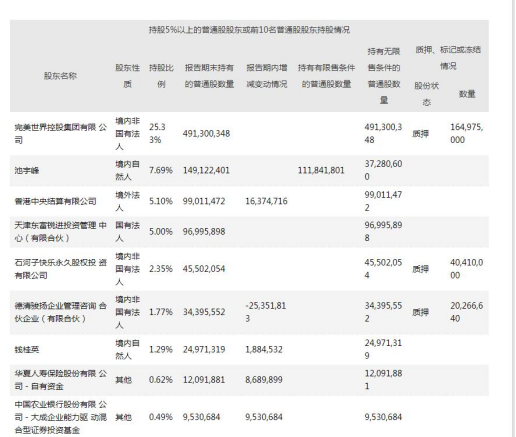Select shareholder '德清骏扬企业管理咨询合伙企业(有限合伙)'

60,312
